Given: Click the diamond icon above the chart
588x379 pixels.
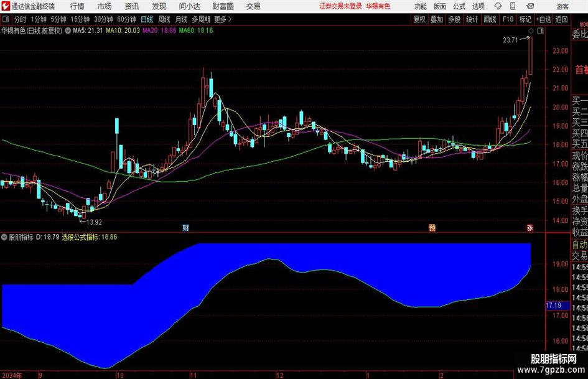Looking at the screenshot, I should [x=531, y=30].
